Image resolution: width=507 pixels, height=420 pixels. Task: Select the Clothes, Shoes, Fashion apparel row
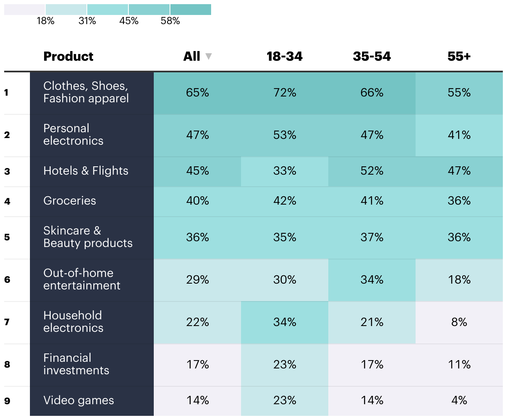(x=86, y=92)
